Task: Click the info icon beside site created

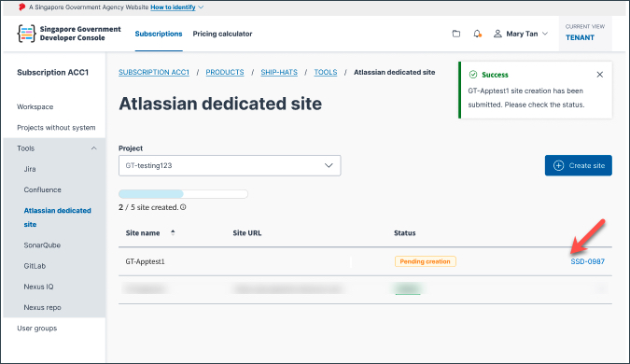Action: tap(183, 207)
